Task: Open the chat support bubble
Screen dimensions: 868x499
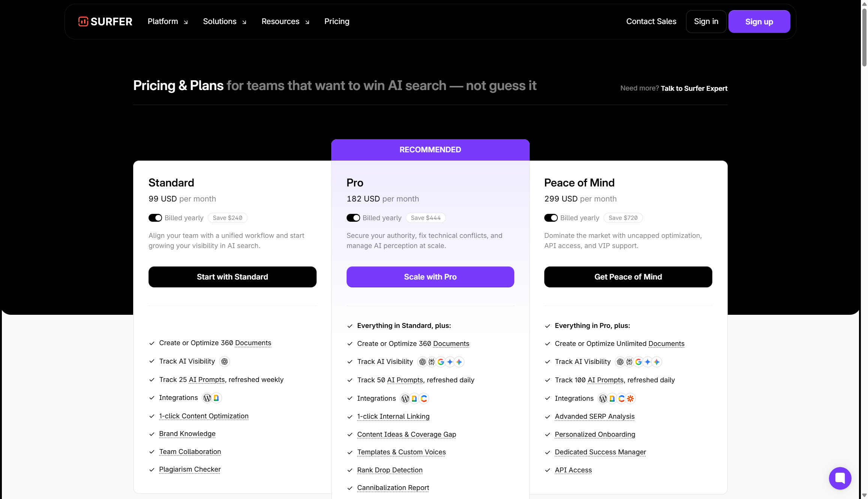Action: coord(840,478)
